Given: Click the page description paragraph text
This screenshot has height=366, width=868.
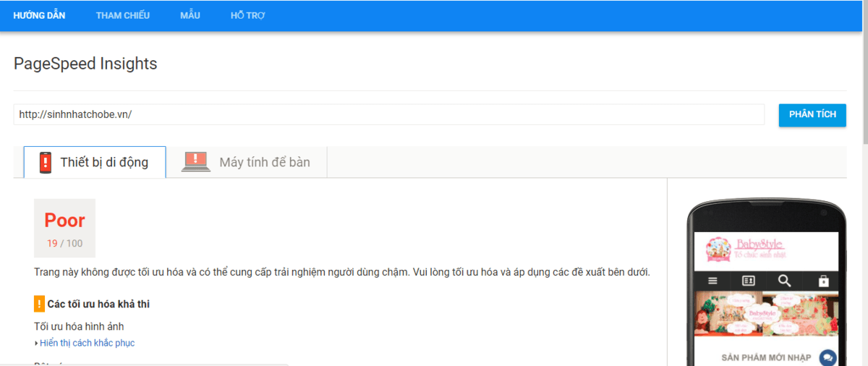Looking at the screenshot, I should click(x=342, y=273).
